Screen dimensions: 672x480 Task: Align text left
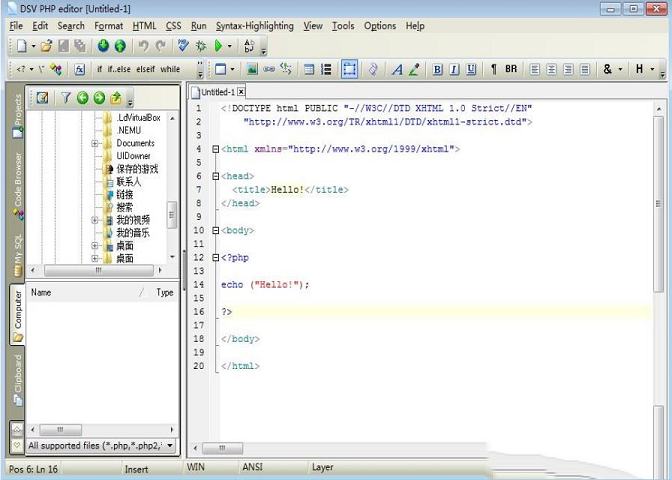(534, 69)
